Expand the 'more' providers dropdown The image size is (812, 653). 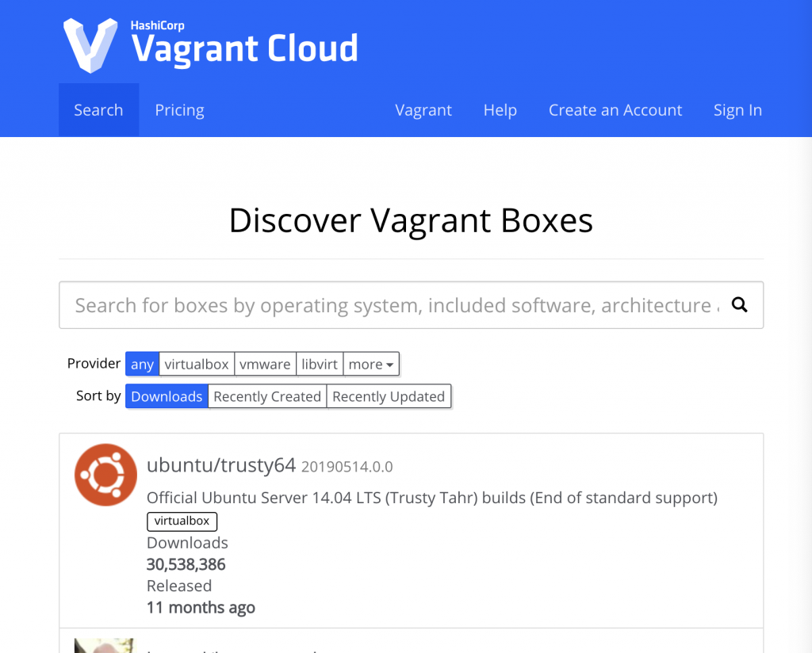[371, 364]
